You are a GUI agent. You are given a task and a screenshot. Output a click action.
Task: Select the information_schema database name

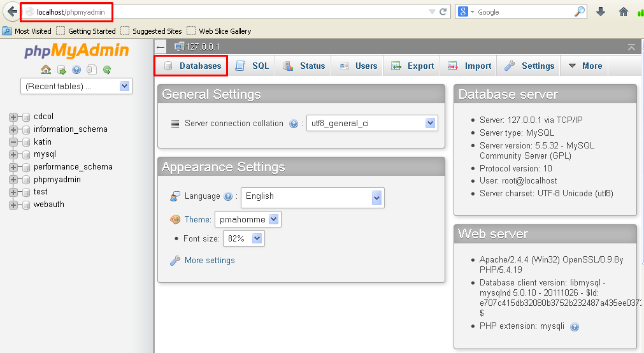point(71,129)
